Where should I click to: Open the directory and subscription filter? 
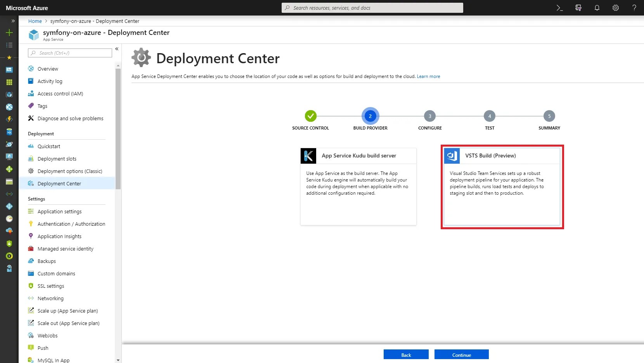click(578, 8)
